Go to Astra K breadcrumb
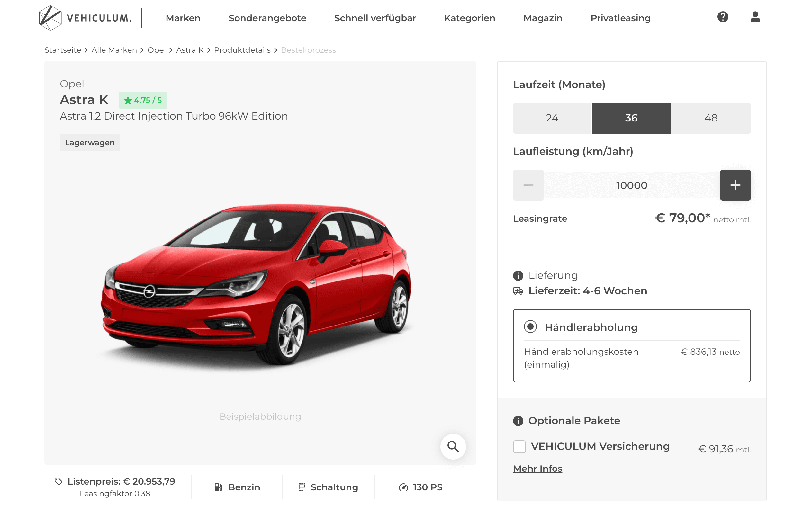The image size is (812, 509). point(190,50)
